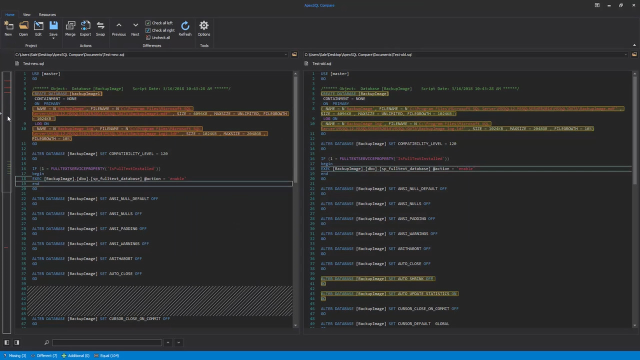Switch to the View ribbon tab
Image resolution: width=640 pixels, height=360 pixels.
[x=27, y=14]
